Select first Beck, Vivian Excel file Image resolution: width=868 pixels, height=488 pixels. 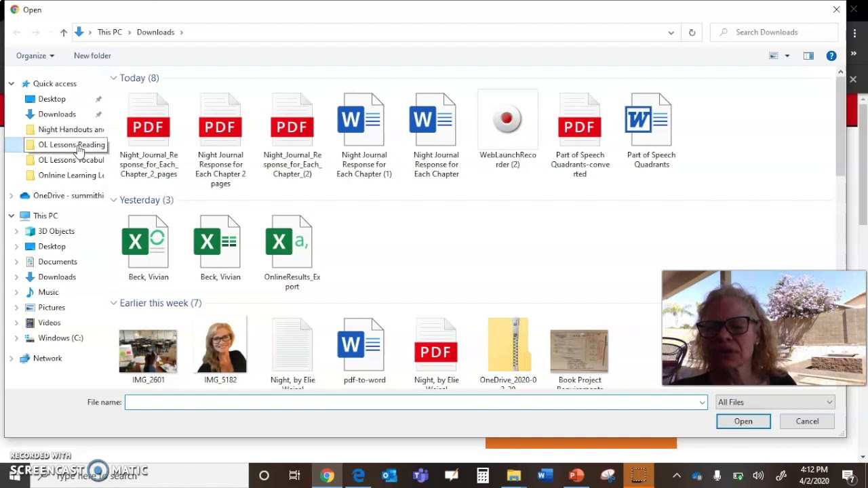click(149, 248)
